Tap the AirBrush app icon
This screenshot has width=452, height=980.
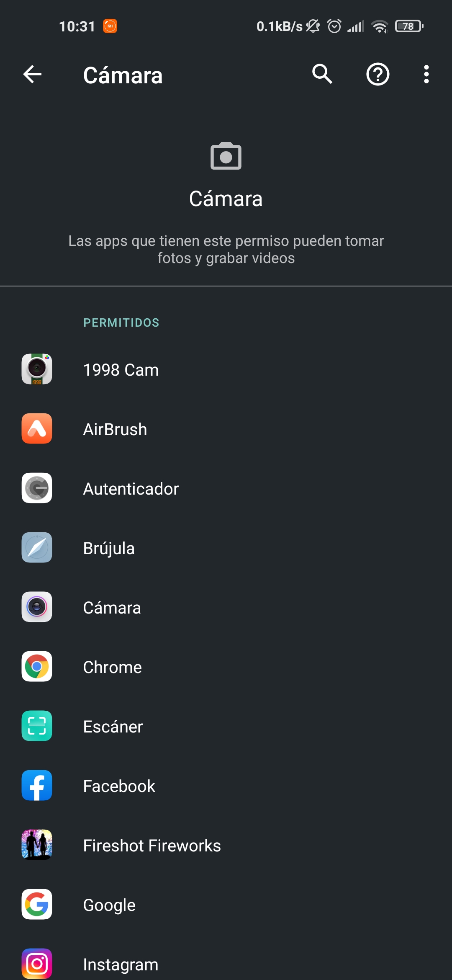pos(37,428)
